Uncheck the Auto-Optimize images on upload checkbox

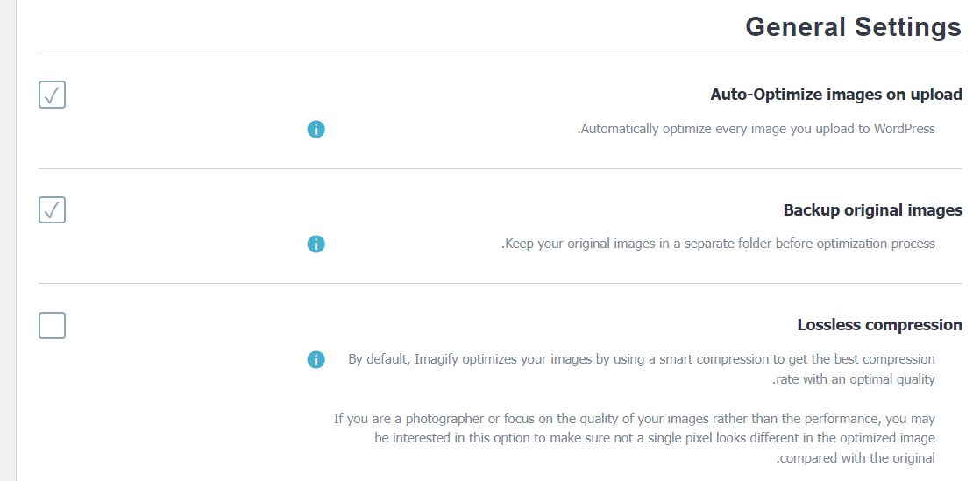coord(53,95)
